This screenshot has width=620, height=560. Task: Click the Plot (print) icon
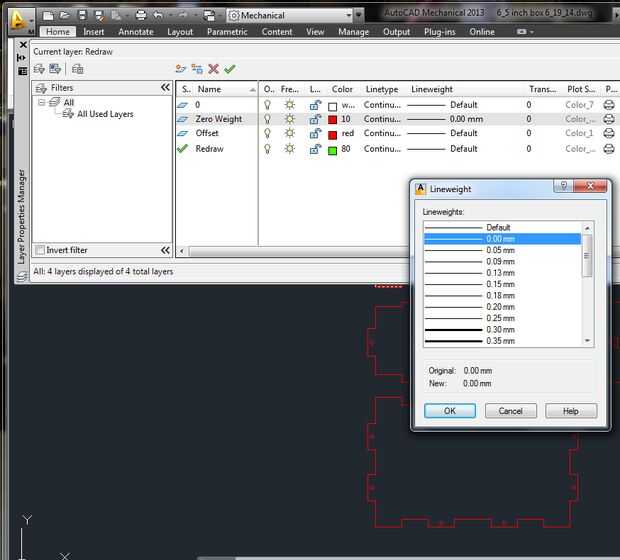point(141,15)
